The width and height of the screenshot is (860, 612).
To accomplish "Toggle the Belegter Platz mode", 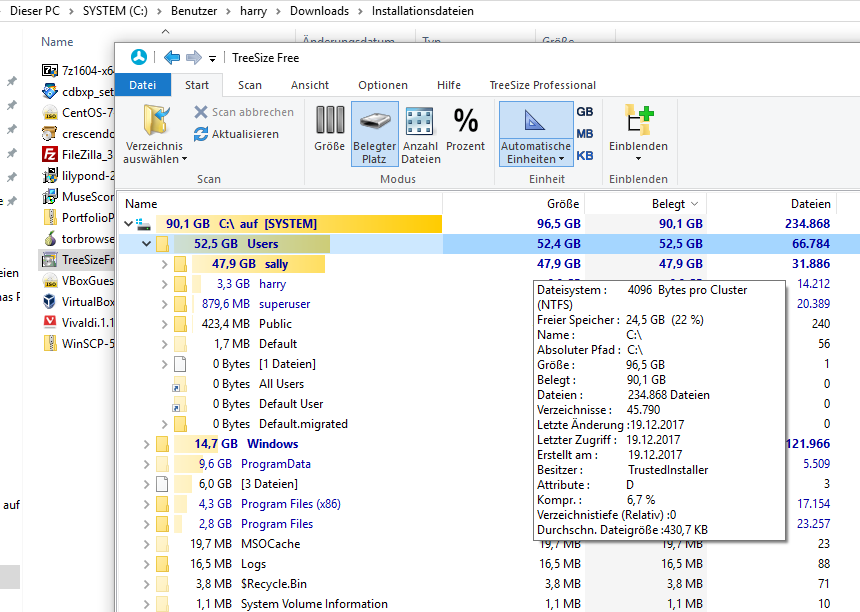I will [x=375, y=133].
